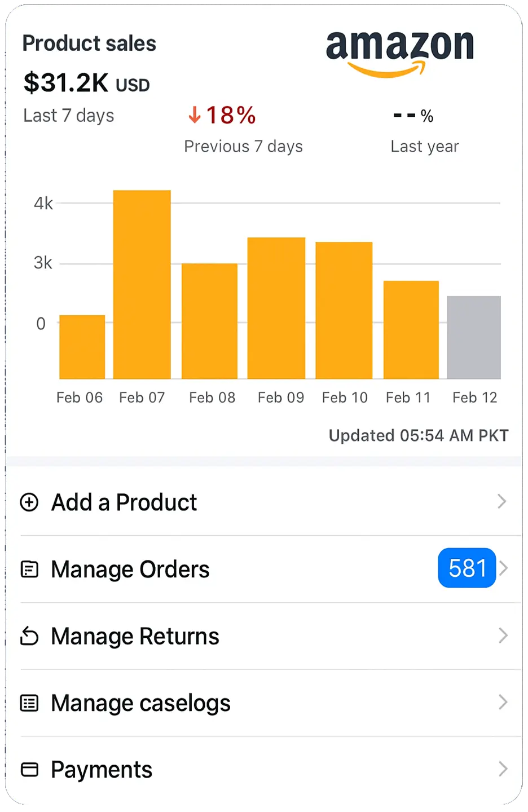Image resolution: width=528 pixels, height=812 pixels.
Task: Click the Payments card icon
Action: click(29, 770)
